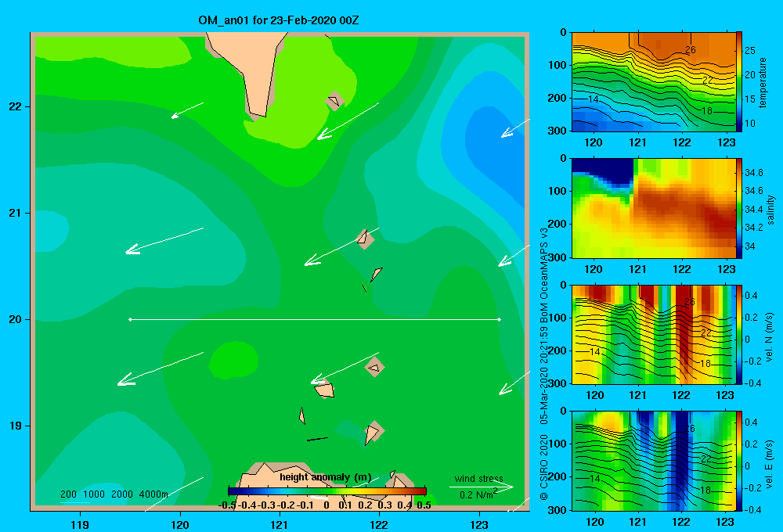Click longitude 122 under salinity panel
This screenshot has width=783, height=532.
pyautogui.click(x=682, y=269)
